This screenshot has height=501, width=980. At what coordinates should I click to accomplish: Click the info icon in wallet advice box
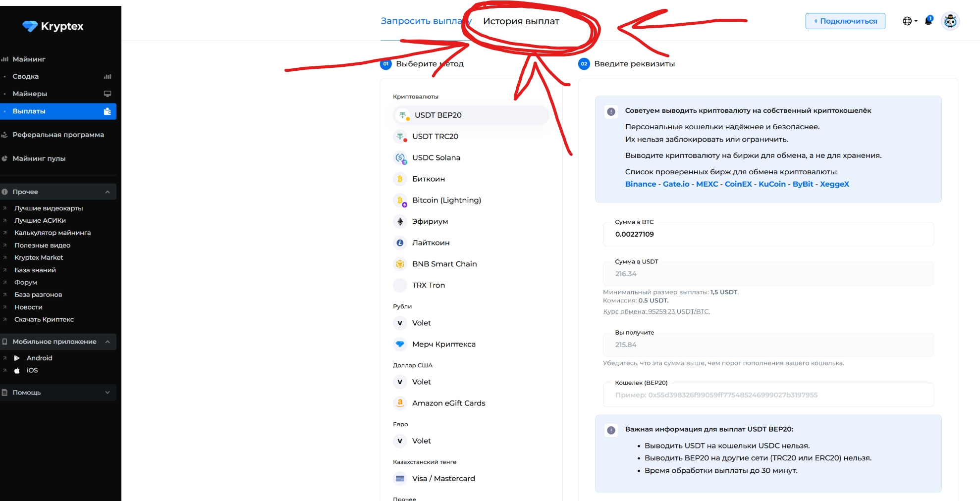tap(611, 111)
